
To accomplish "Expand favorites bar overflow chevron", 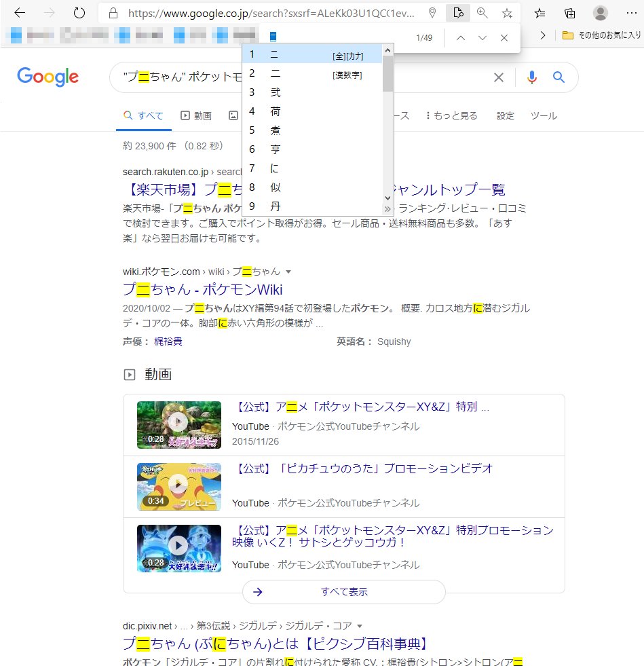I will [x=542, y=35].
